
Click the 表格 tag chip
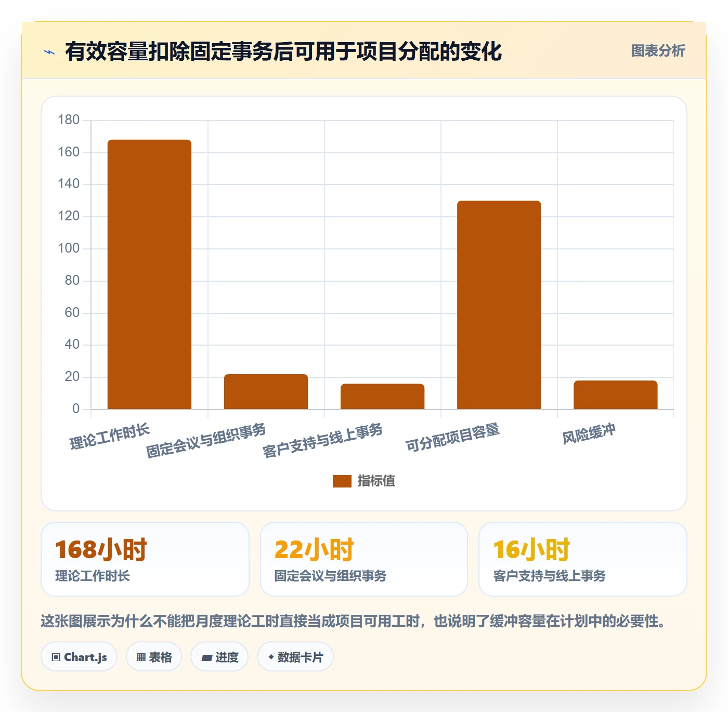(154, 657)
